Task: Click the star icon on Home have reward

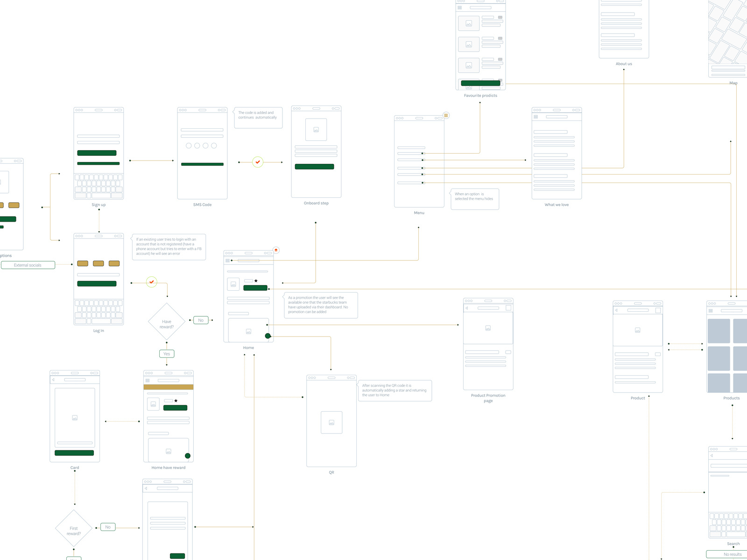Action: click(x=176, y=400)
